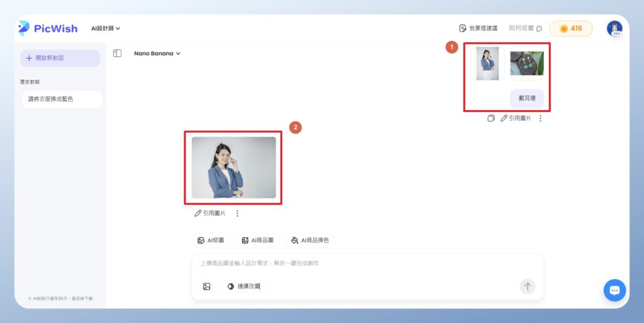Choose the AI修圖 quick option

pos(211,240)
